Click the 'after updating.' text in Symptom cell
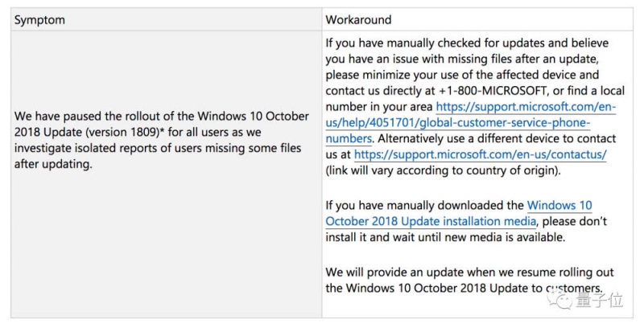Screen dimensions: 644x328 53,165
